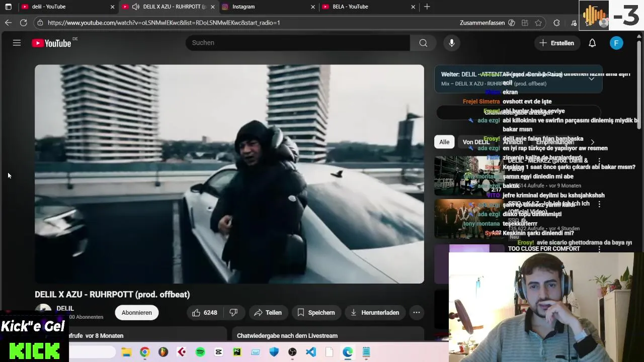Click the Windows taskbar search box
This screenshot has width=644, height=362.
pos(93,352)
